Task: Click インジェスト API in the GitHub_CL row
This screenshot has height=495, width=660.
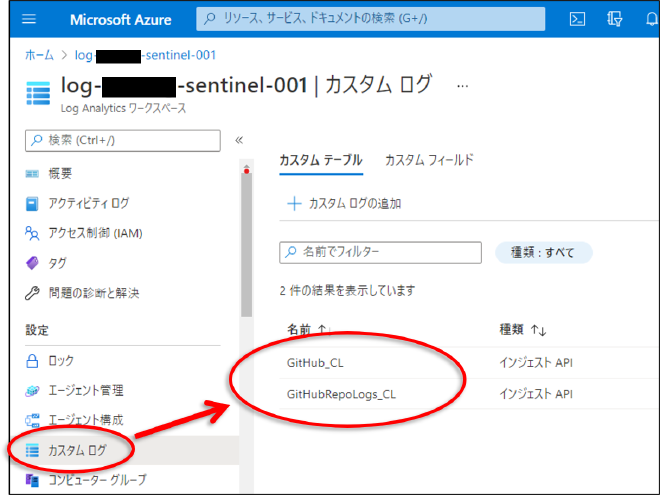Action: click(536, 363)
